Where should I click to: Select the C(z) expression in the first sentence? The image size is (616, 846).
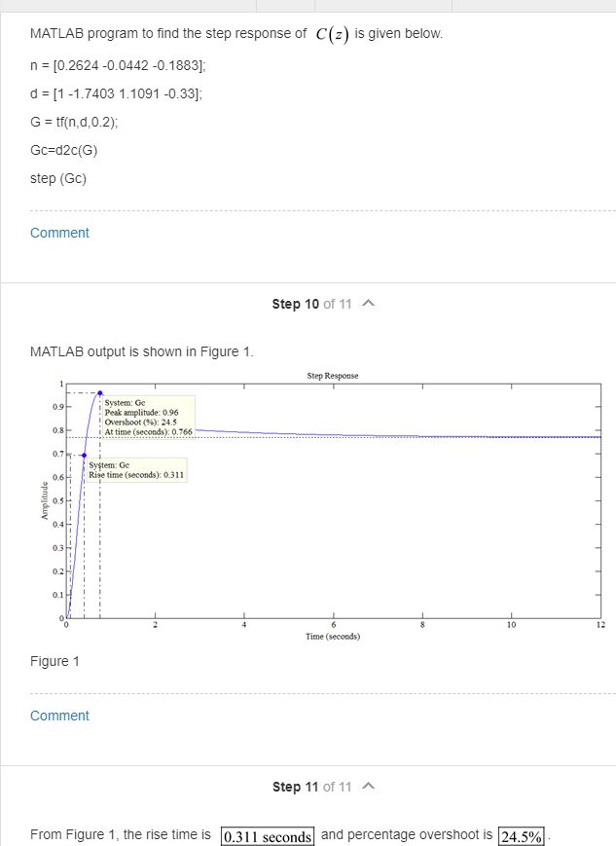click(332, 34)
